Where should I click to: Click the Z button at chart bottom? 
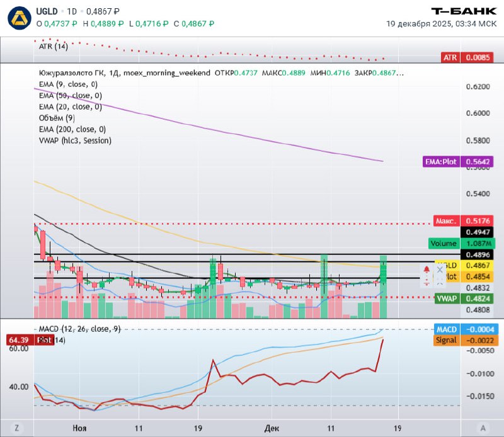pyautogui.click(x=17, y=428)
